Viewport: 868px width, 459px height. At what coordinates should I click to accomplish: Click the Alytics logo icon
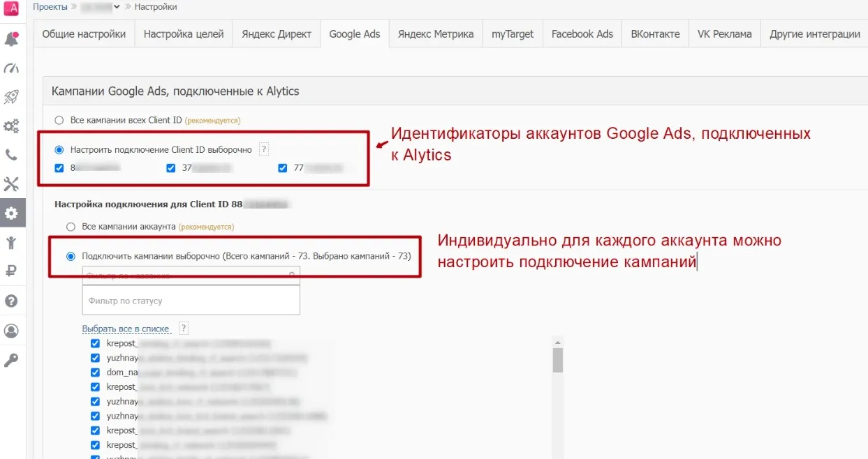tap(11, 9)
